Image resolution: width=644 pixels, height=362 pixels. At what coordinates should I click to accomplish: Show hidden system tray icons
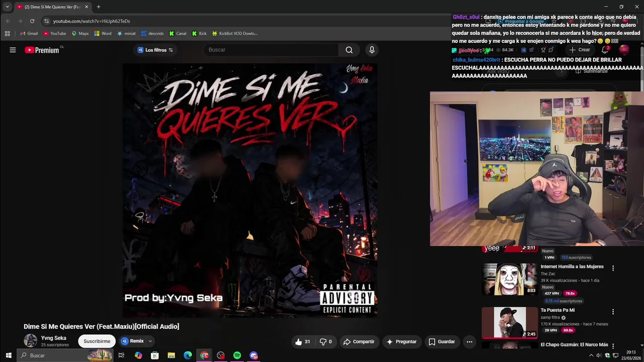coord(591,355)
